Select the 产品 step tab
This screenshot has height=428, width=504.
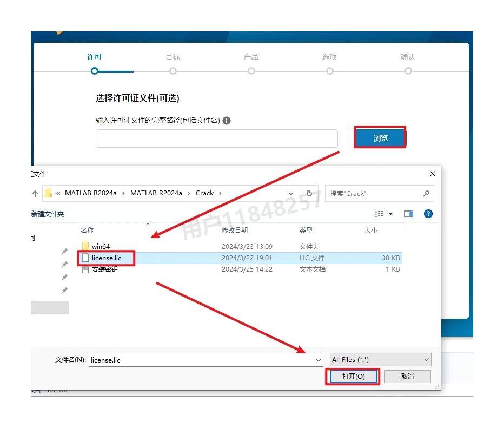click(x=251, y=57)
